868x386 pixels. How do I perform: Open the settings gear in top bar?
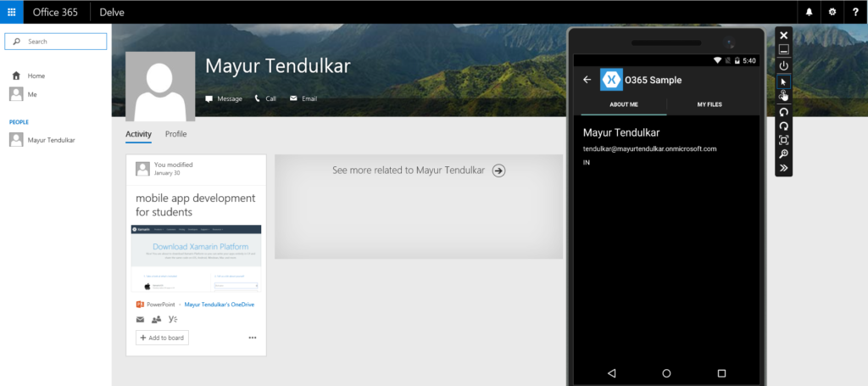[x=832, y=12]
